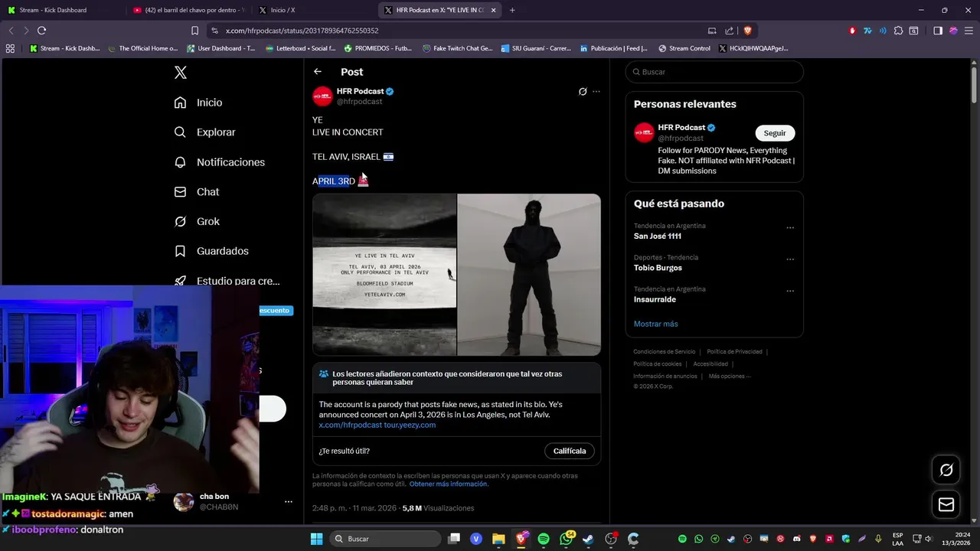Open the floating Grok button at bottom right
Image resolution: width=980 pixels, height=551 pixels.
pos(946,470)
